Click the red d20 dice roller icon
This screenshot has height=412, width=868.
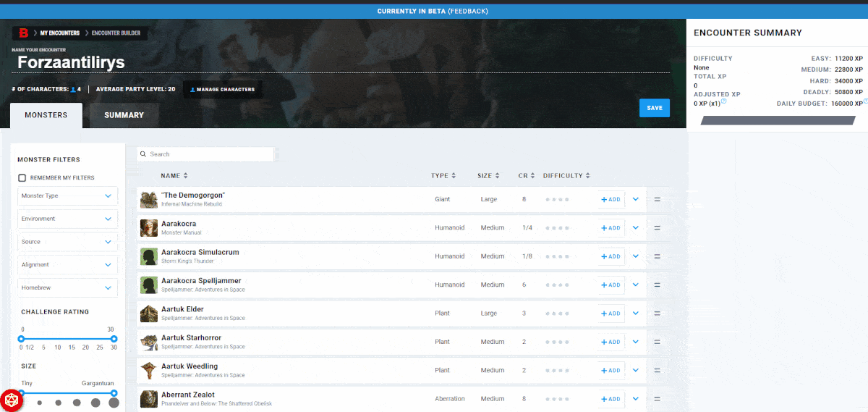(11, 400)
